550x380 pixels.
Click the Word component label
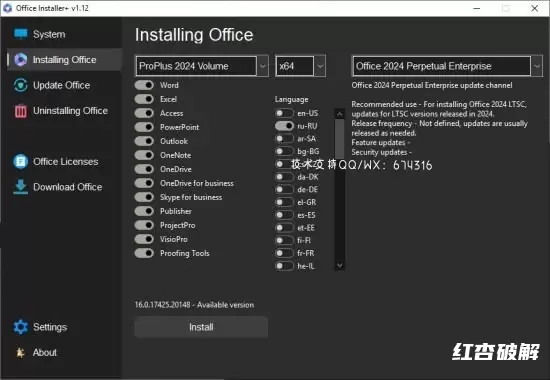point(169,85)
